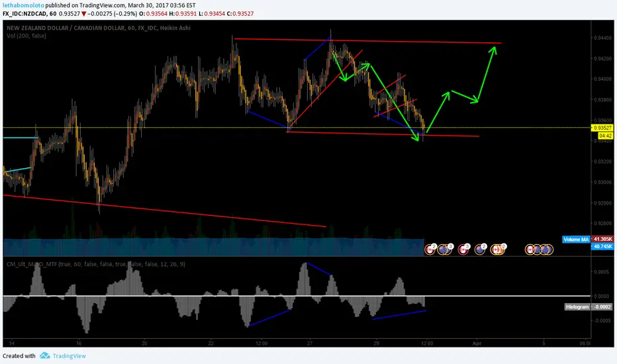617x364 pixels.
Task: Open Canada event icon circled in red
Action: coord(463,250)
